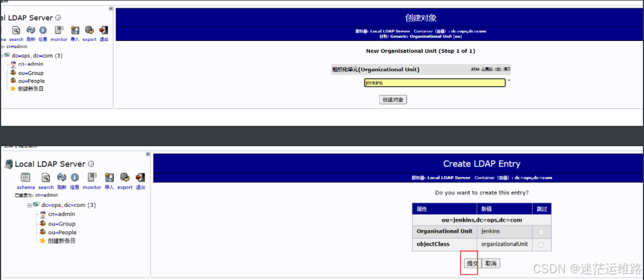The width and height of the screenshot is (644, 280).
Task: Click the 导入 import icon in bottom screenshot
Action: tap(109, 177)
